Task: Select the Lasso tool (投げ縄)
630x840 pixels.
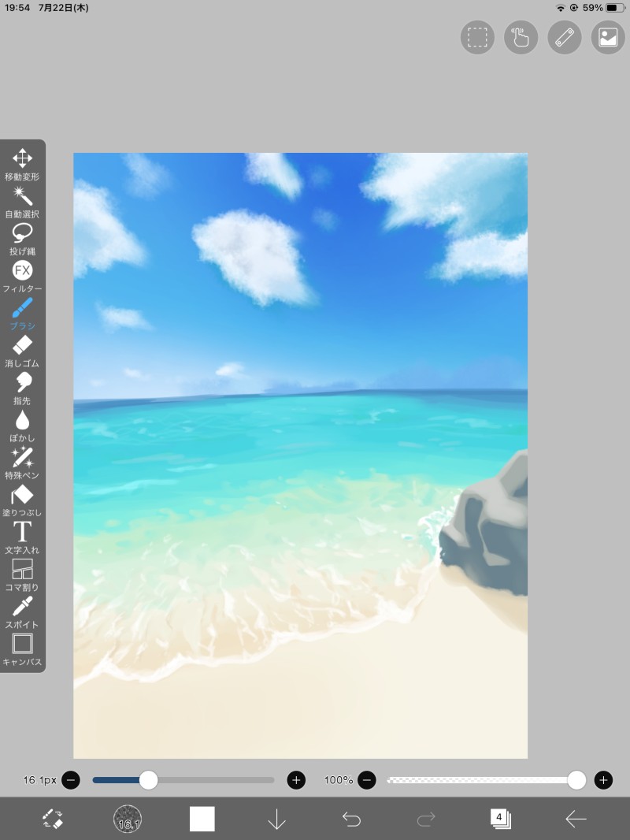Action: click(x=22, y=240)
